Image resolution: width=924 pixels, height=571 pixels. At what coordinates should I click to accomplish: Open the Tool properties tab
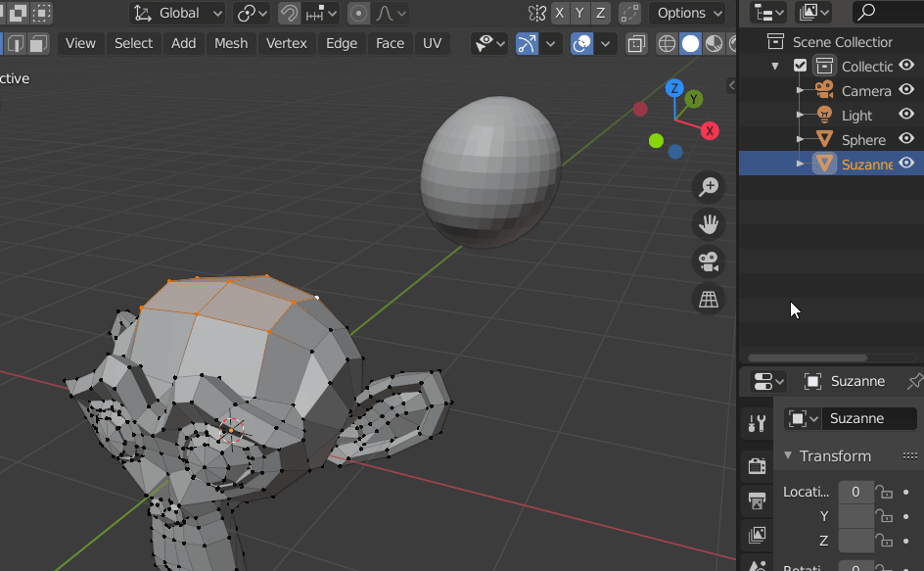point(757,423)
